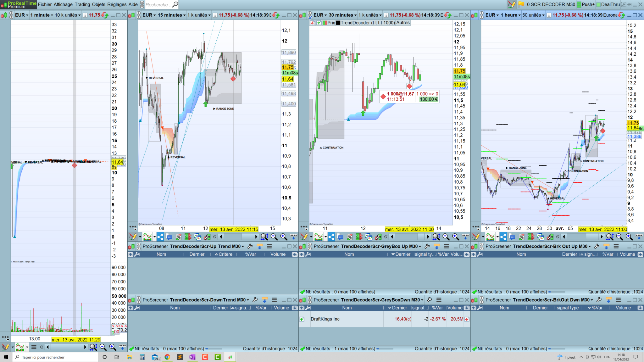
Task: Open the Trading menu
Action: click(x=82, y=4)
